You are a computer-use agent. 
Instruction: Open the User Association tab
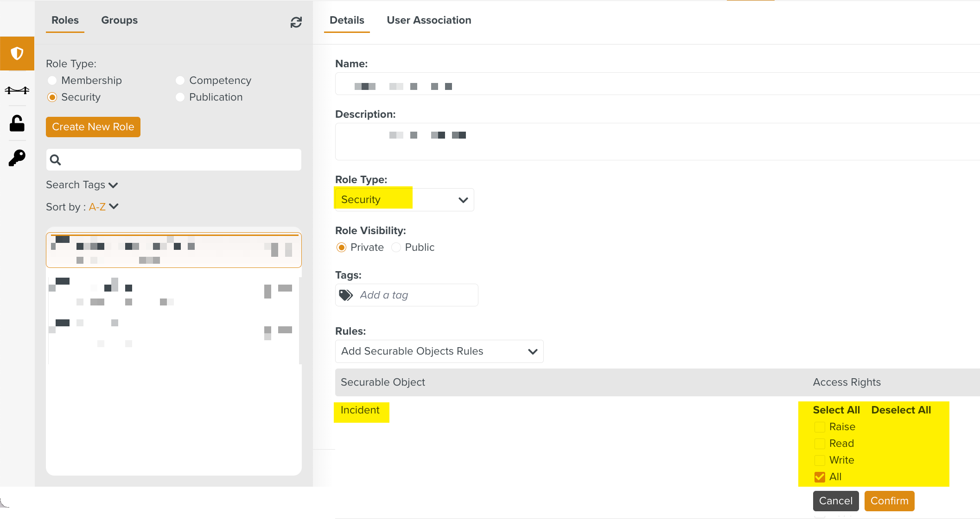click(429, 20)
